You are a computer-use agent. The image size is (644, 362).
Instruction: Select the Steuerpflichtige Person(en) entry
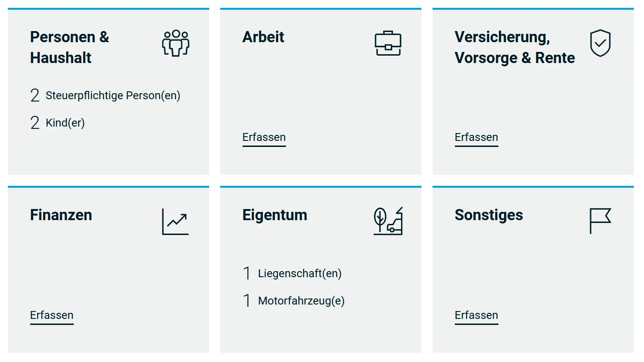113,95
